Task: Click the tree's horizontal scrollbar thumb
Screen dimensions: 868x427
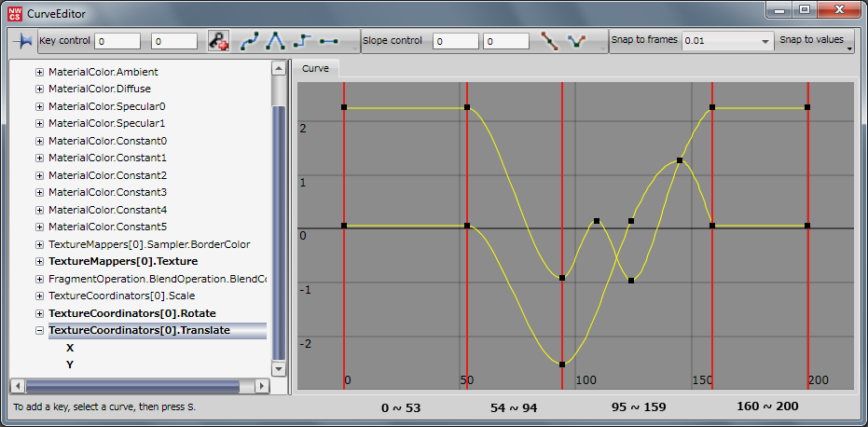Action: 132,386
